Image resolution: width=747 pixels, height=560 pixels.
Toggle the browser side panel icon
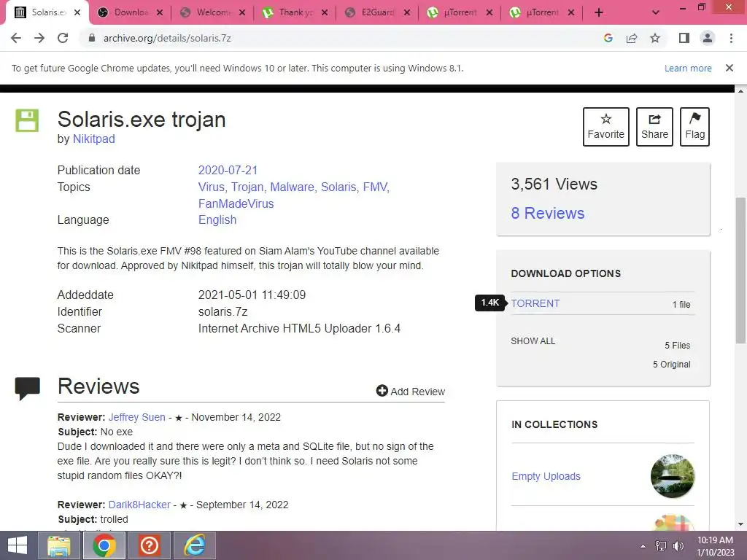(x=684, y=38)
